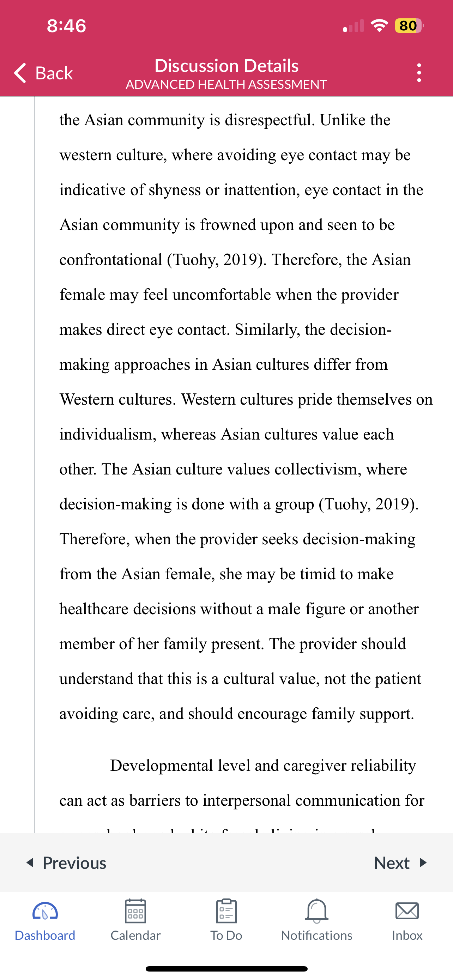Switch to the Inbox tab label
This screenshot has width=453, height=980.
coord(407,935)
